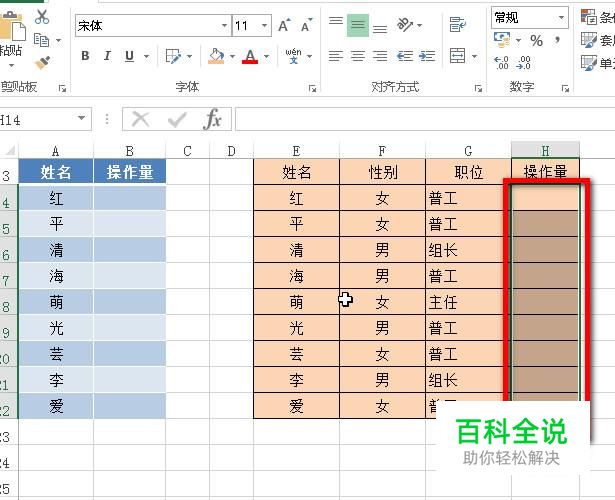Toggle the highlighted Middle Align button
615x500 pixels.
[x=358, y=25]
